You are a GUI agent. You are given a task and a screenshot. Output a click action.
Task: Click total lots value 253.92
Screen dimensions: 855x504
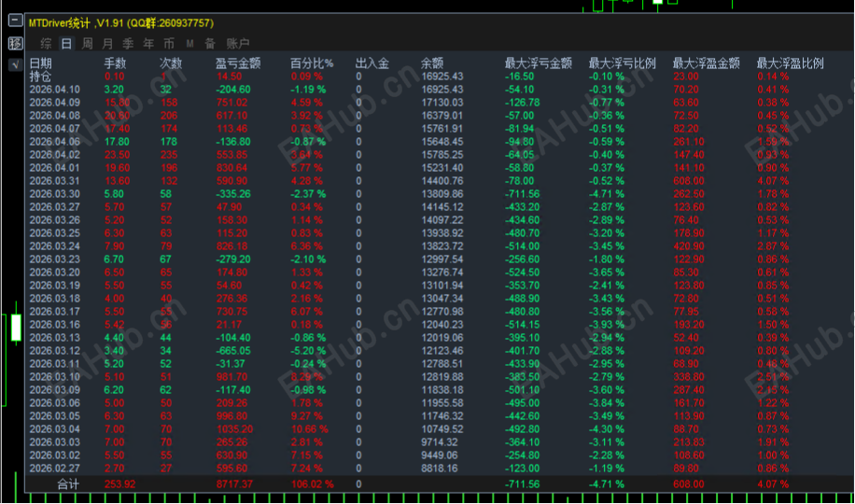[120, 484]
